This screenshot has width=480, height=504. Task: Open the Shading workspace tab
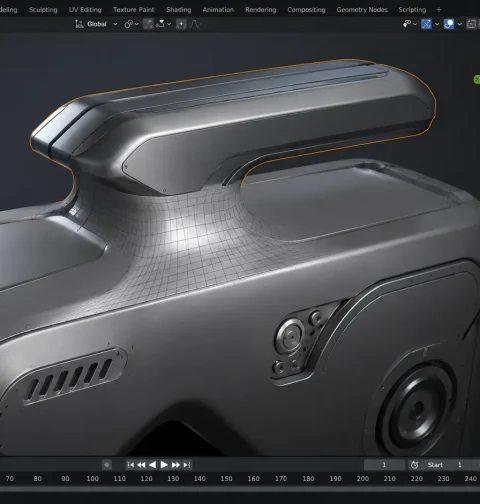[x=179, y=10]
